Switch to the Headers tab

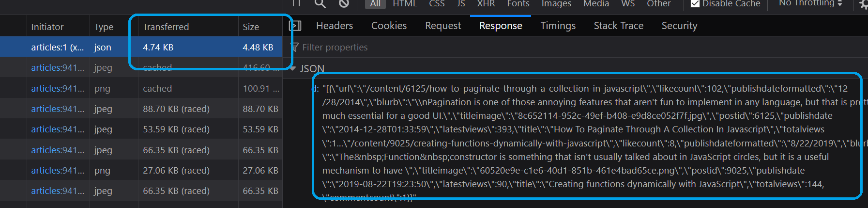click(x=335, y=26)
